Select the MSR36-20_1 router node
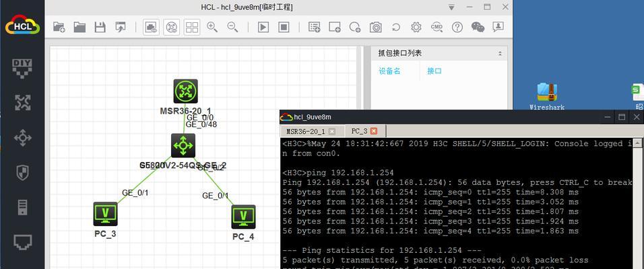 pyautogui.click(x=186, y=91)
